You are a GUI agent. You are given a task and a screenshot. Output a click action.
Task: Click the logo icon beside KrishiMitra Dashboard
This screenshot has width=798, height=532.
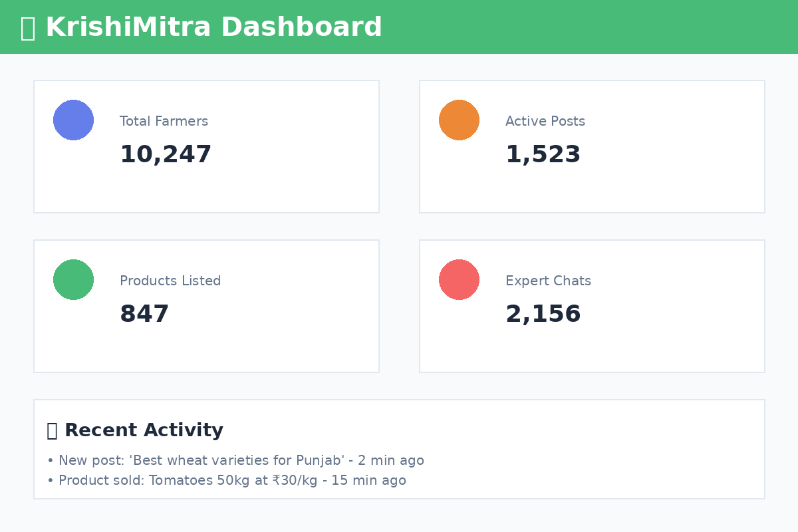(27, 28)
